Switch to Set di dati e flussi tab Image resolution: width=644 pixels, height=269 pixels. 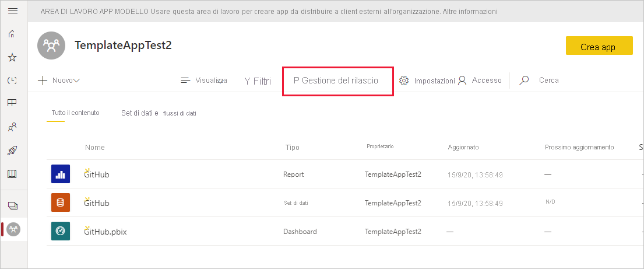coord(159,113)
